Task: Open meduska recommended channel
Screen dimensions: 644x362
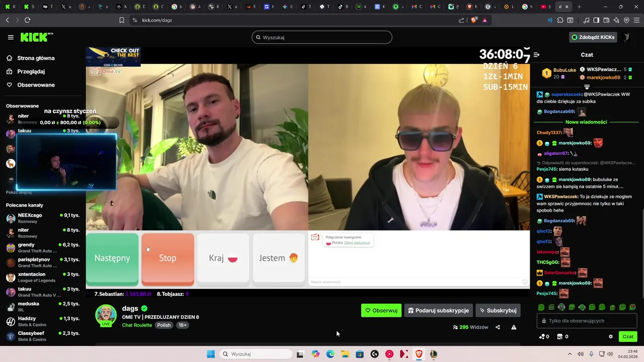Action: 43,307
